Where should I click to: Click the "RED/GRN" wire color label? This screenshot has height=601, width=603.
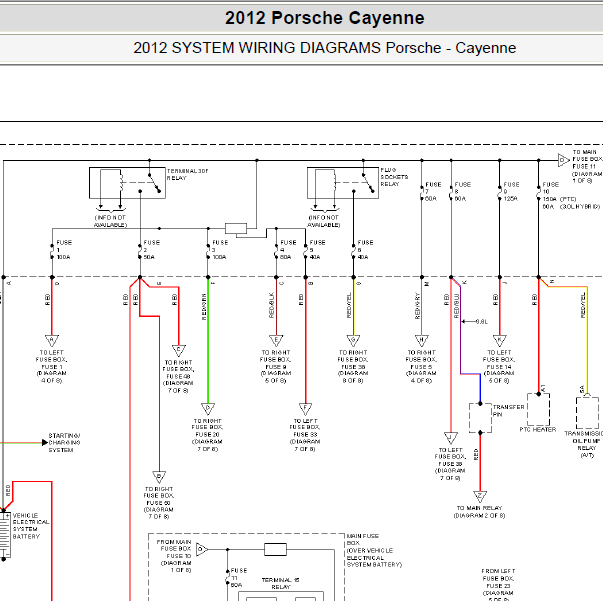(x=204, y=307)
